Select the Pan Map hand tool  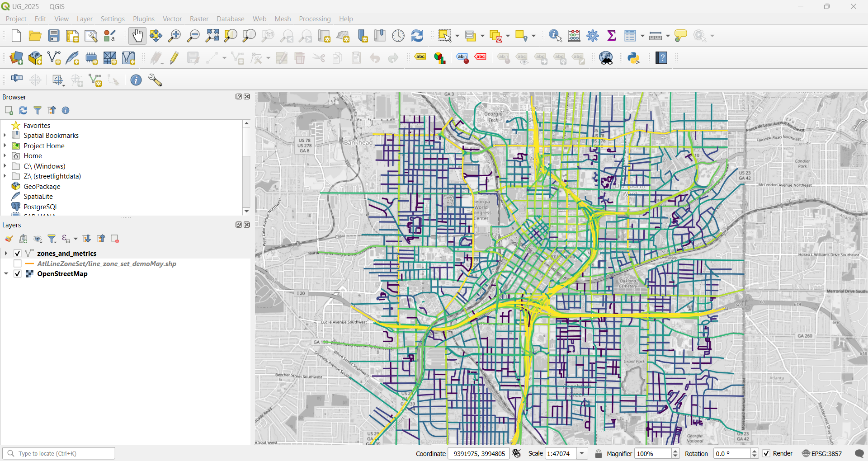137,36
